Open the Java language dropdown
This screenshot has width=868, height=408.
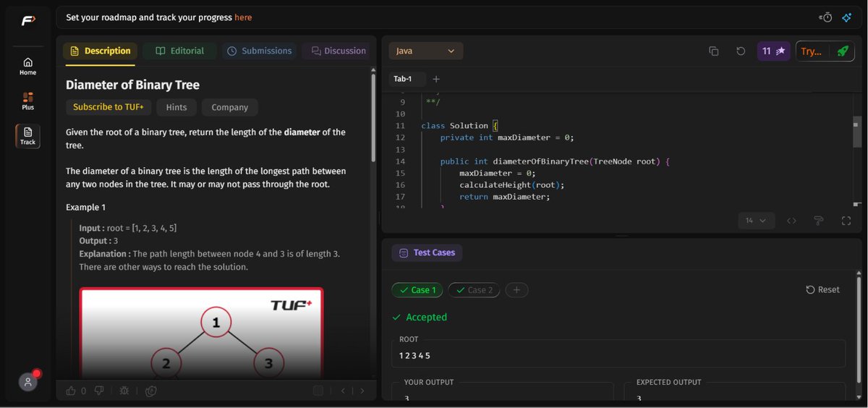(426, 51)
